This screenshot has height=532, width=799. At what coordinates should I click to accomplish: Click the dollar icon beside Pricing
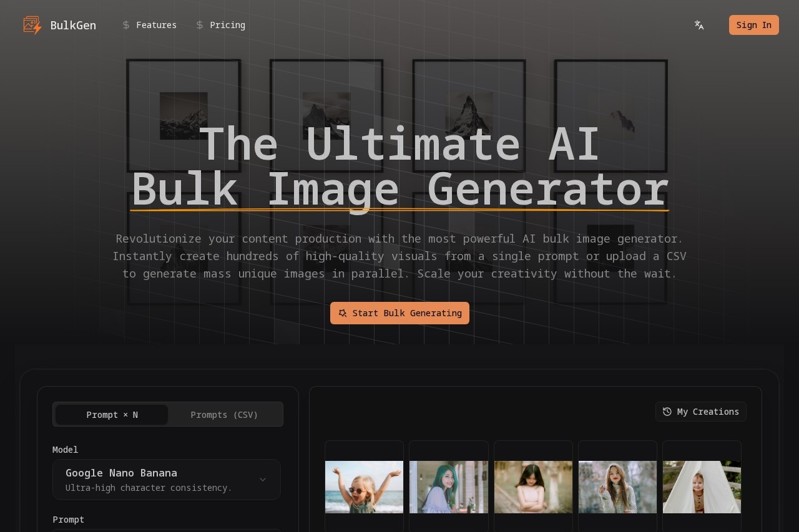click(x=199, y=25)
